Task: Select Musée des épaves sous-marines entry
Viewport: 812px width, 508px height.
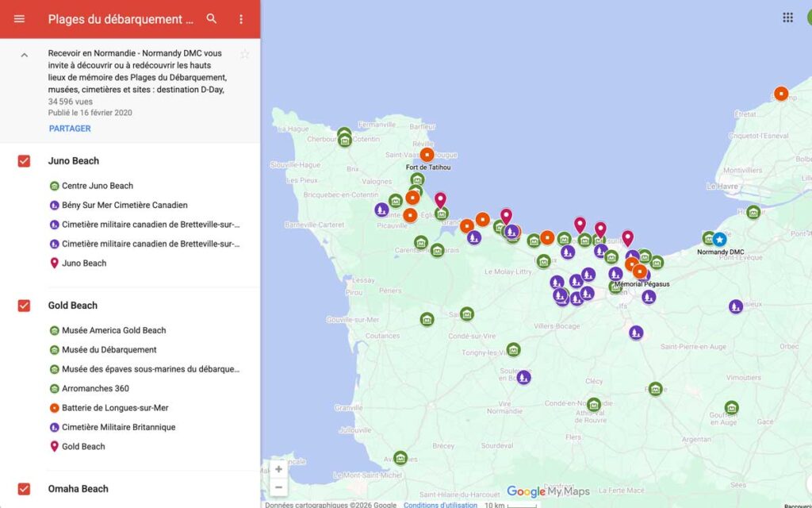Action: (x=150, y=369)
